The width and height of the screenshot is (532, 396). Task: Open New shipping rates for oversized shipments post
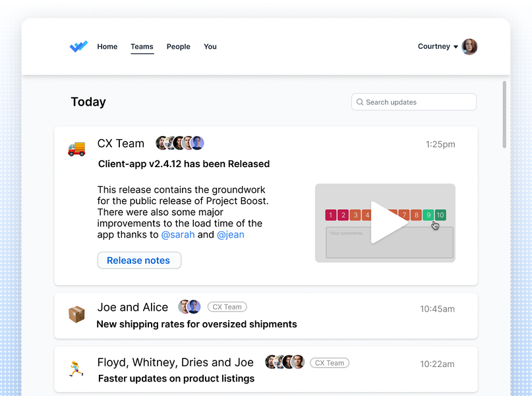197,324
